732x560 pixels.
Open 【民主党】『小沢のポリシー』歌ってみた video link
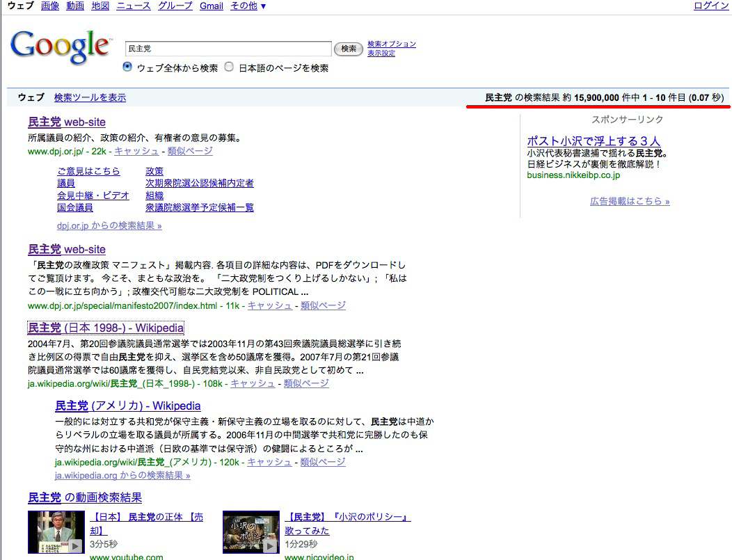348,524
